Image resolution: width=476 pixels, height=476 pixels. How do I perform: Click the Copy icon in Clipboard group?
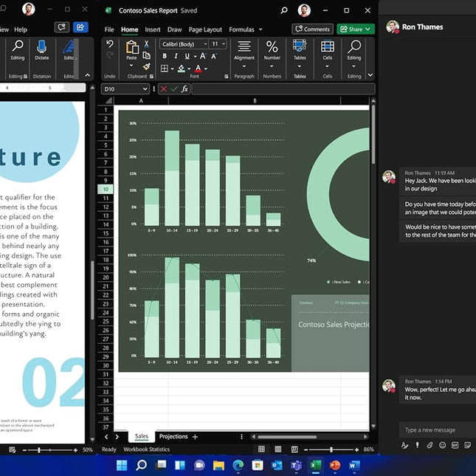[146, 55]
